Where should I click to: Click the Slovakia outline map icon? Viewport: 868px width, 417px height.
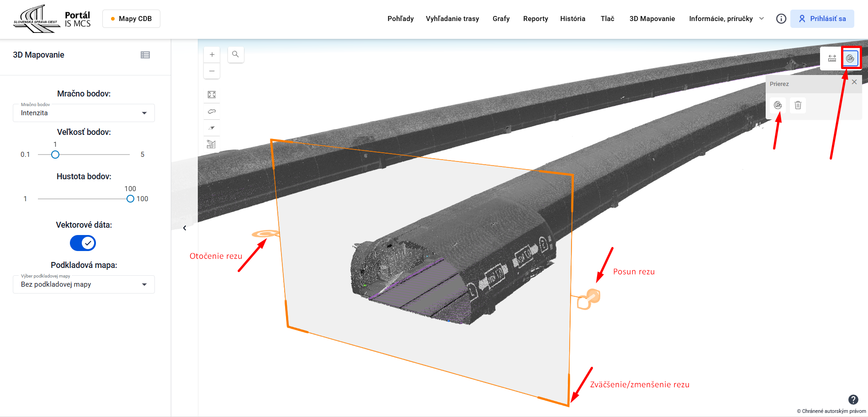coord(212,112)
